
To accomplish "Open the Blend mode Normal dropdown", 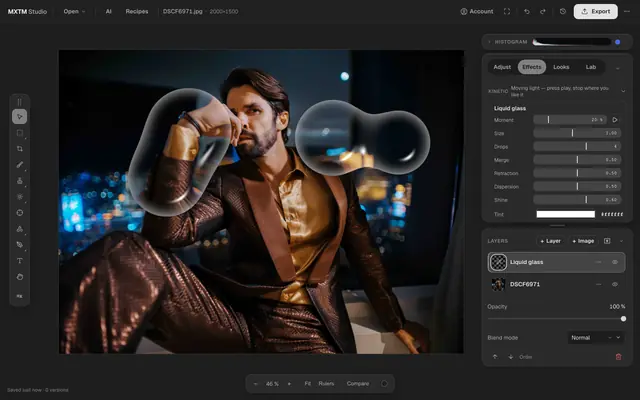I will 596,338.
